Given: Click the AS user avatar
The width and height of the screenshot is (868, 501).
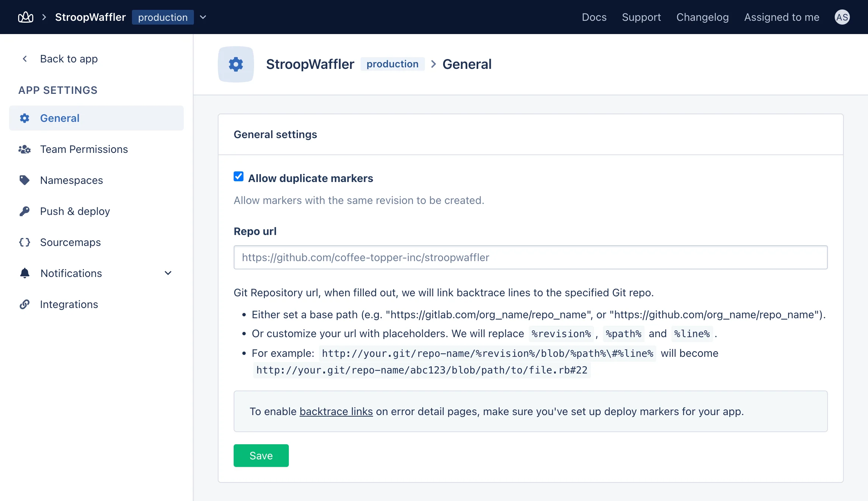Looking at the screenshot, I should [x=842, y=17].
